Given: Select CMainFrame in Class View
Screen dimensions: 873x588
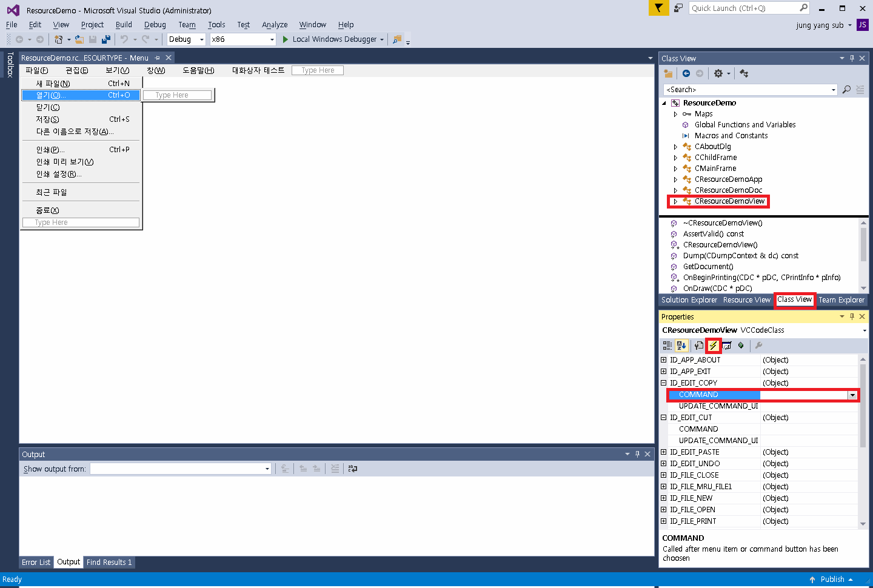Looking at the screenshot, I should click(x=715, y=169).
